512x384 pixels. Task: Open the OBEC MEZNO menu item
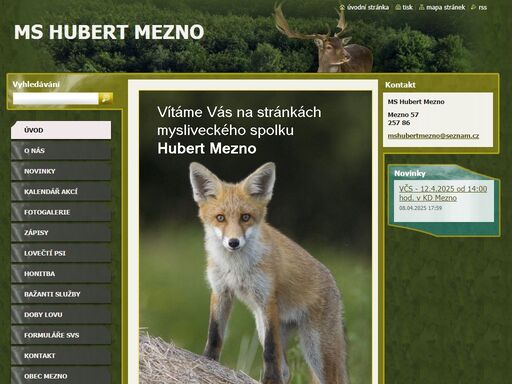coord(61,376)
